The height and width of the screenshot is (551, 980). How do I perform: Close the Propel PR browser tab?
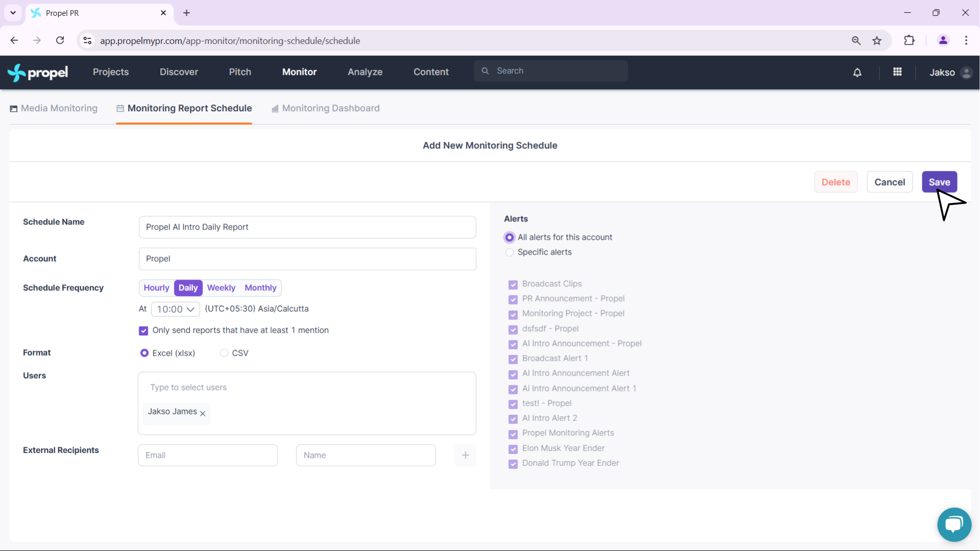tap(163, 13)
